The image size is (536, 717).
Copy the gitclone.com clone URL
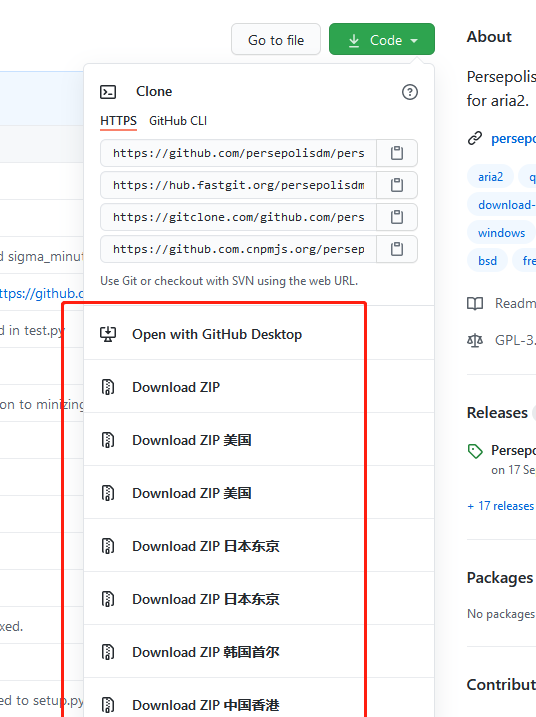coord(397,217)
